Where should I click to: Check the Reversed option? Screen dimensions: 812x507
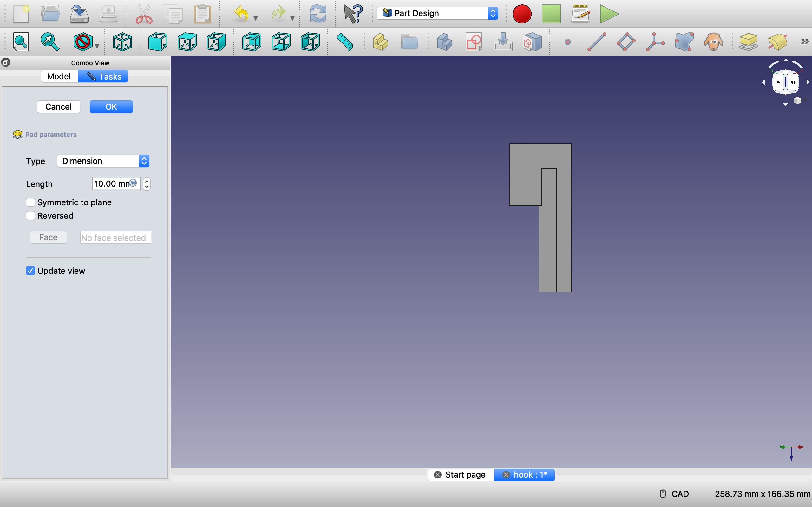pyautogui.click(x=30, y=215)
